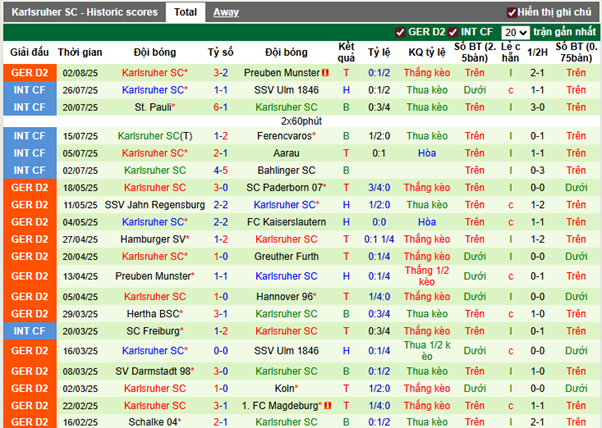Switch to the Away tab

pos(226,12)
